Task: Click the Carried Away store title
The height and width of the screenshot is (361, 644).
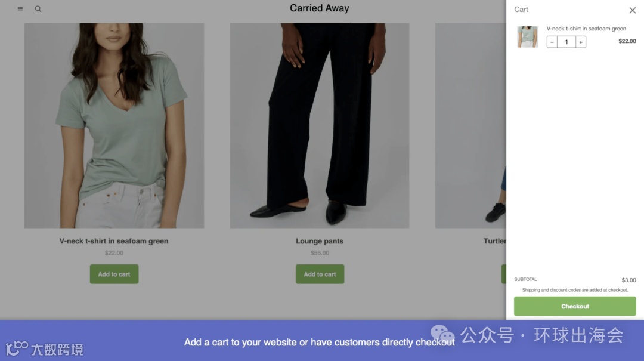Action: coord(320,8)
